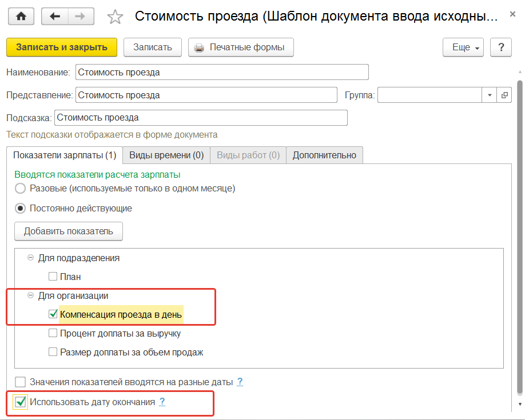Image resolution: width=525 pixels, height=420 pixels.
Task: Click the vertical scrollbar on the right
Action: pyautogui.click(x=520, y=229)
